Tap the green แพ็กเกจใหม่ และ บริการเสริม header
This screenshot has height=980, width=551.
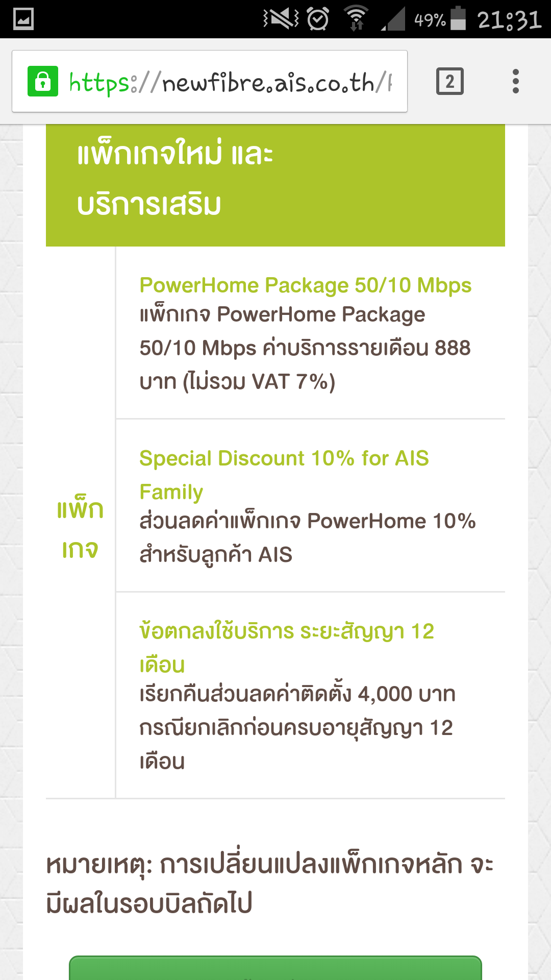click(x=275, y=179)
